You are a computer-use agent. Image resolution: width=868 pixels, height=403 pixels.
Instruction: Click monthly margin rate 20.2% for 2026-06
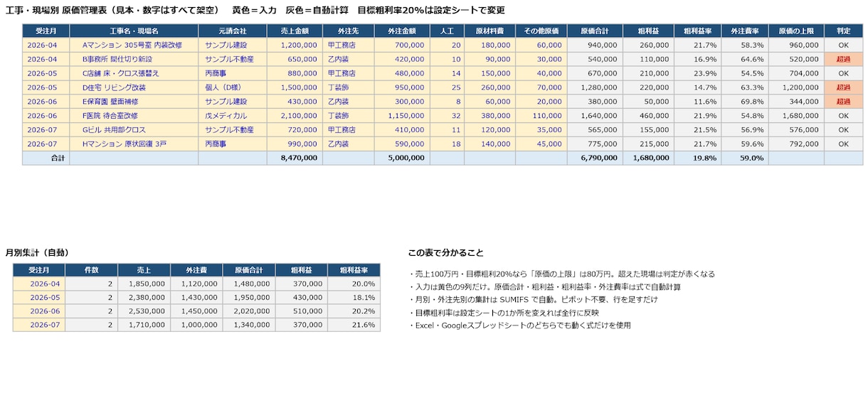click(x=354, y=311)
